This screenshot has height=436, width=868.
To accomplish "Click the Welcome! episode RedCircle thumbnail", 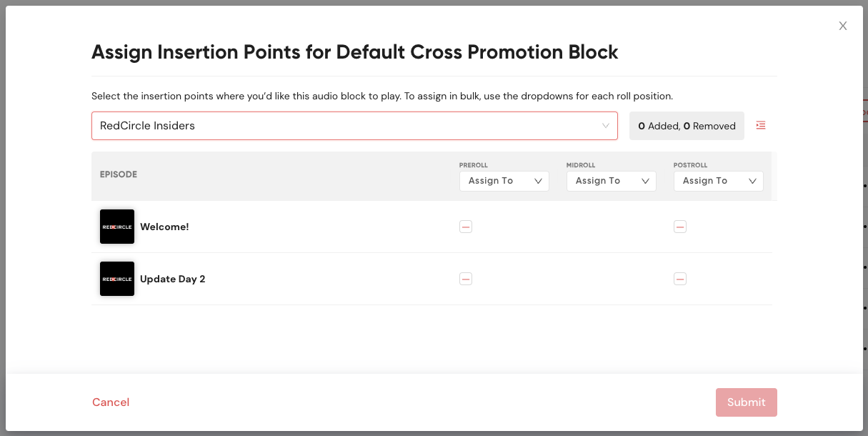I will (x=117, y=227).
